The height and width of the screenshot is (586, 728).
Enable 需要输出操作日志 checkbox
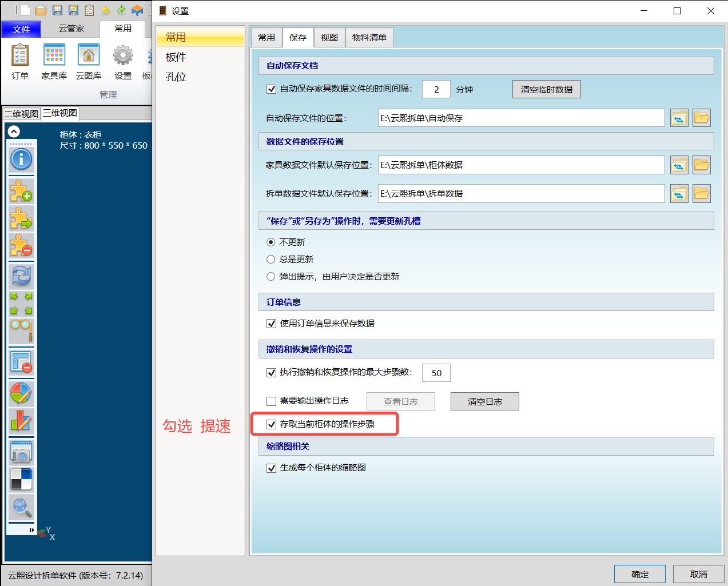click(x=272, y=401)
